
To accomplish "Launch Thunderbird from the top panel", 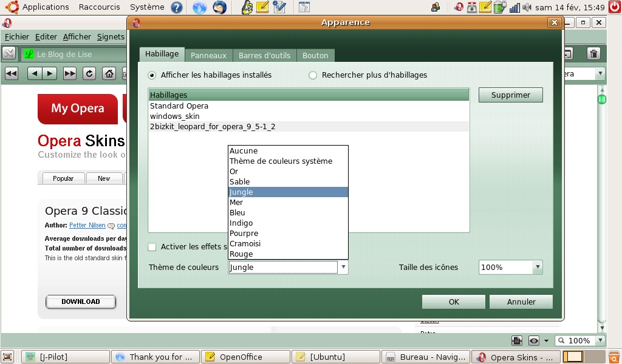I will tap(219, 7).
